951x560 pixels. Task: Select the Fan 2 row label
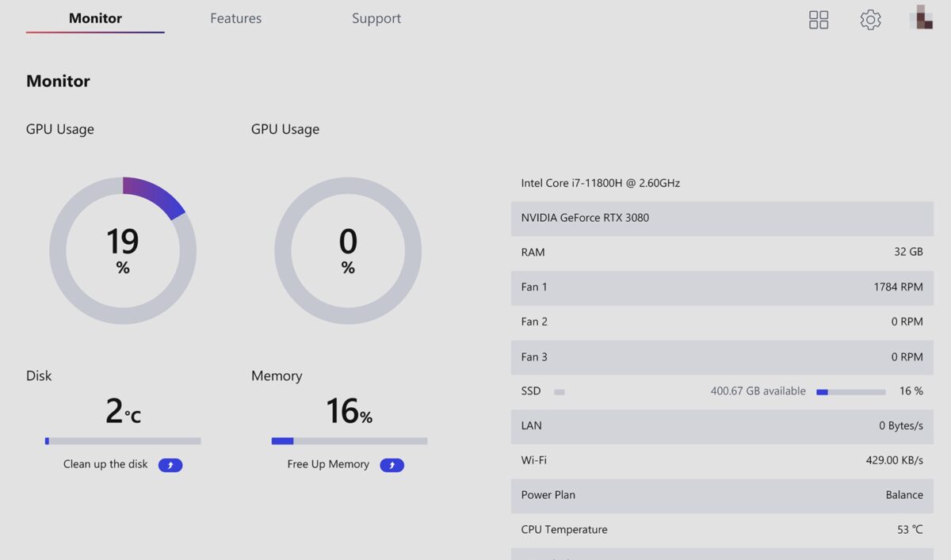pyautogui.click(x=534, y=322)
